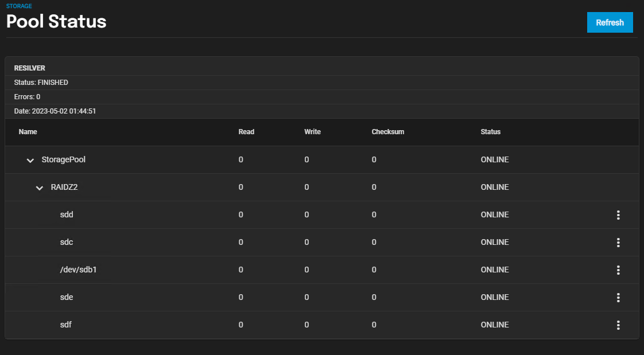This screenshot has height=355, width=644.
Task: Select the StoragePool row name
Action: [63, 159]
